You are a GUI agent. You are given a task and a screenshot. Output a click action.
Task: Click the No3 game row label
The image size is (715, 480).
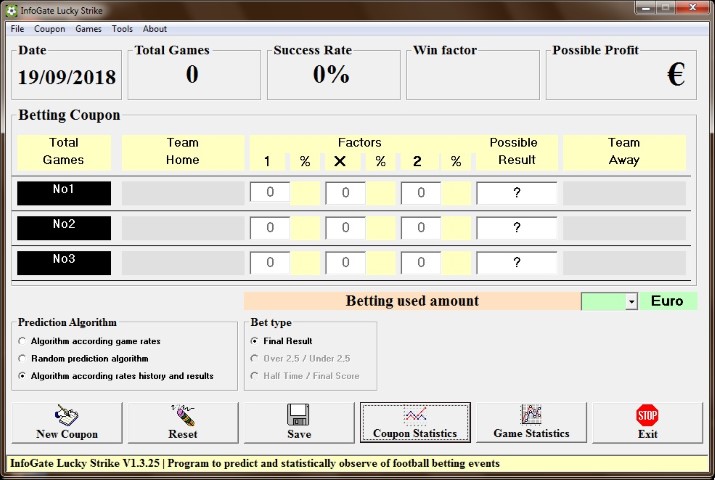64,262
